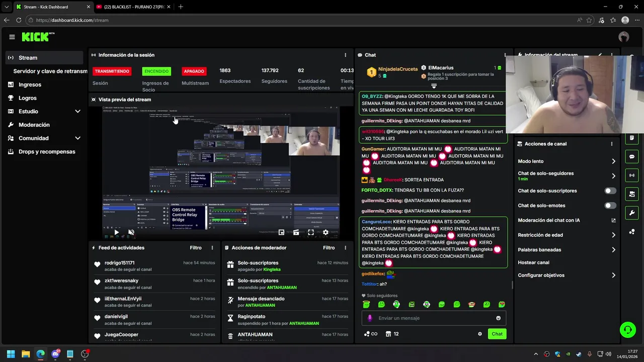Click the wrench icon in right sidebar
This screenshot has height=362, width=644.
click(x=632, y=213)
